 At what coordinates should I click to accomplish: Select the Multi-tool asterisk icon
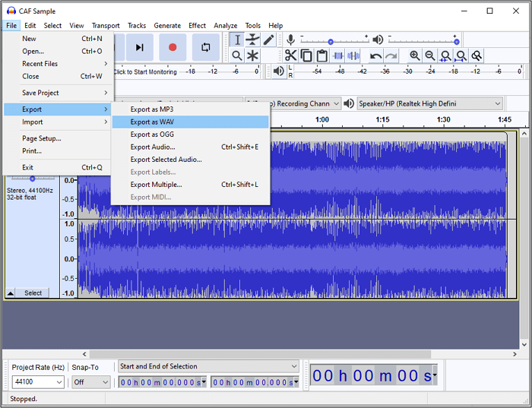click(253, 55)
